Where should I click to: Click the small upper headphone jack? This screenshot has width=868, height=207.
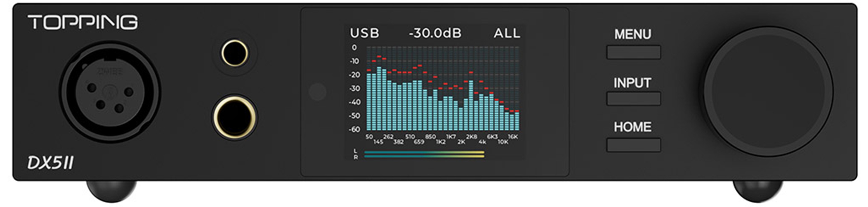pyautogui.click(x=235, y=53)
